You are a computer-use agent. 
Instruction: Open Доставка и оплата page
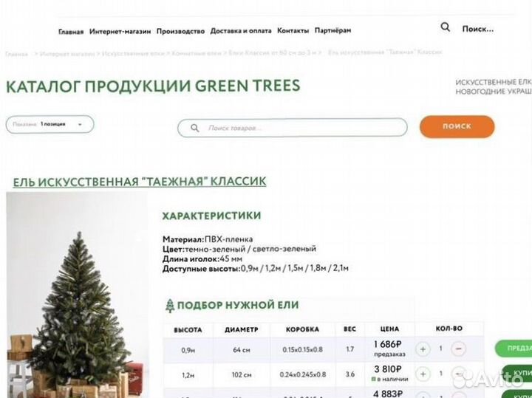pyautogui.click(x=241, y=31)
